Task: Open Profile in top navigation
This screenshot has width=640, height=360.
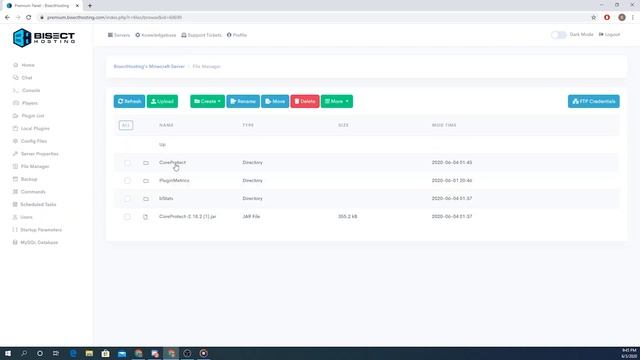Action: 237,35
